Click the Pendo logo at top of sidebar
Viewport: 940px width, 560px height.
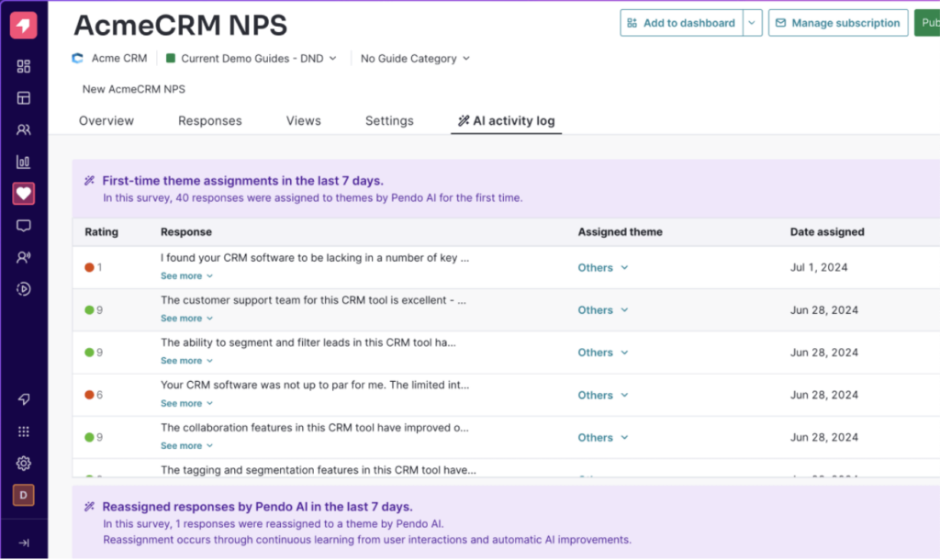tap(23, 24)
